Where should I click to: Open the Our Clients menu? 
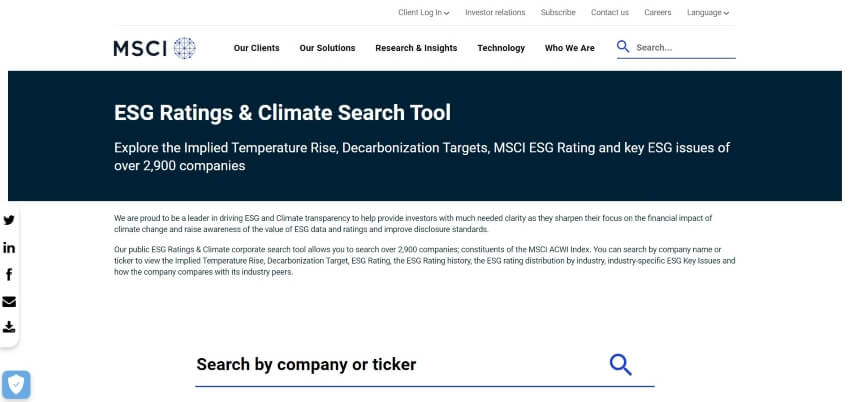pyautogui.click(x=256, y=48)
